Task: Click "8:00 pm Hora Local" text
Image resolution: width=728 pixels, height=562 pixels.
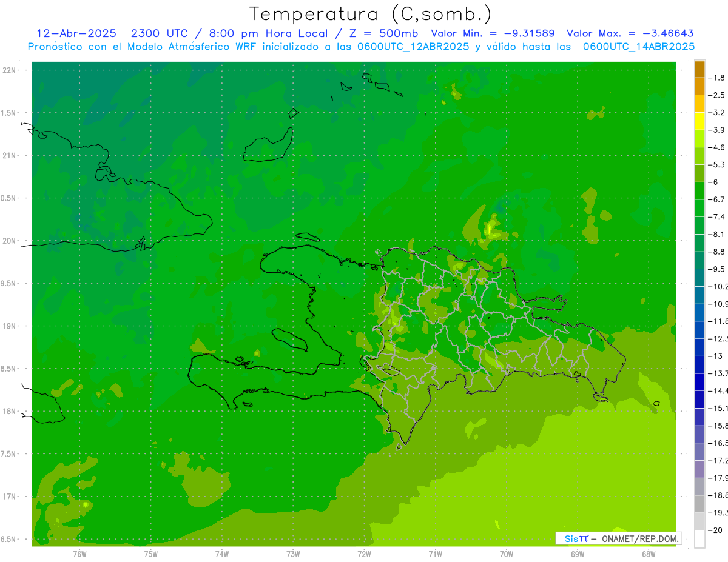Action: tap(270, 33)
